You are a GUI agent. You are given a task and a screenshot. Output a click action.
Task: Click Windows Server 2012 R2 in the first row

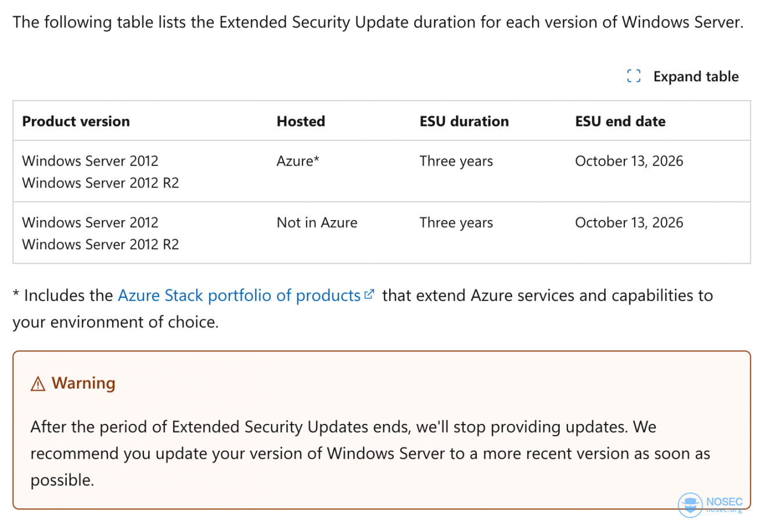100,183
